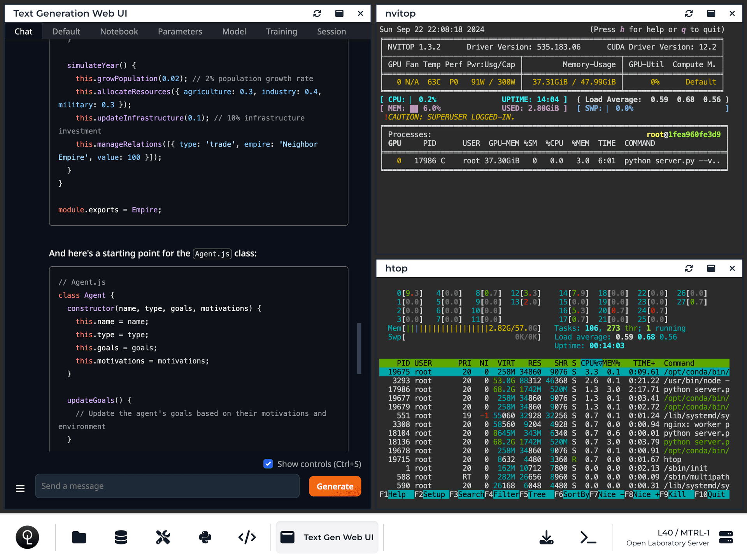This screenshot has height=560, width=747.
Task: Click F2 Setup in htop footer
Action: click(x=431, y=494)
